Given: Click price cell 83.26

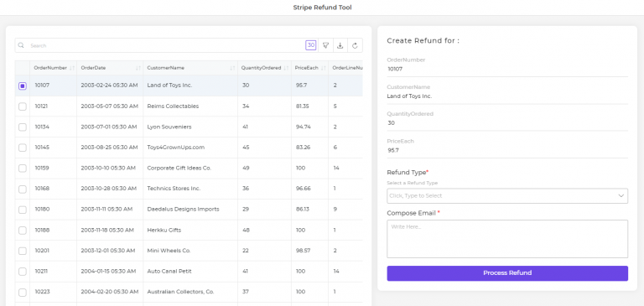Looking at the screenshot, I should (303, 148).
